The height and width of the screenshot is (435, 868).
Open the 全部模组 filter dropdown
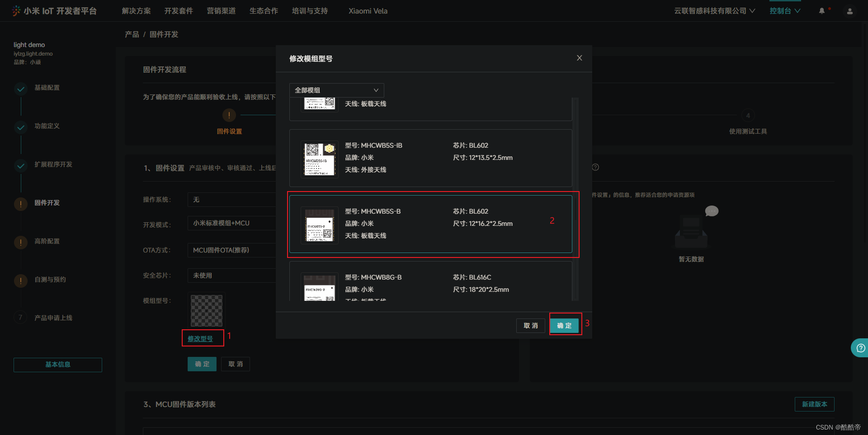point(336,90)
